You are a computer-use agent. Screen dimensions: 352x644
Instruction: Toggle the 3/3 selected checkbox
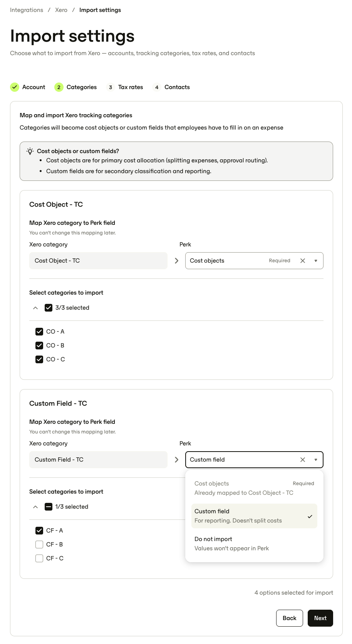49,308
